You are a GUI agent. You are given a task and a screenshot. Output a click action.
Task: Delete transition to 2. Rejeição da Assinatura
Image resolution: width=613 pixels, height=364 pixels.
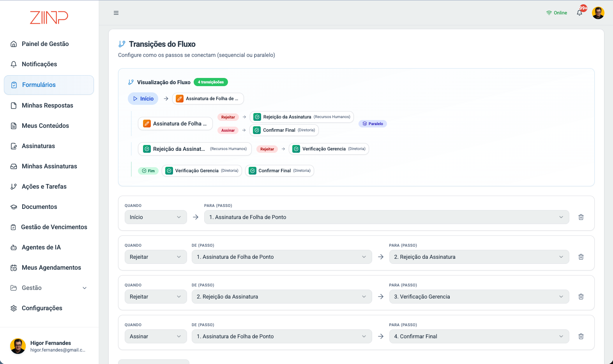(x=581, y=257)
